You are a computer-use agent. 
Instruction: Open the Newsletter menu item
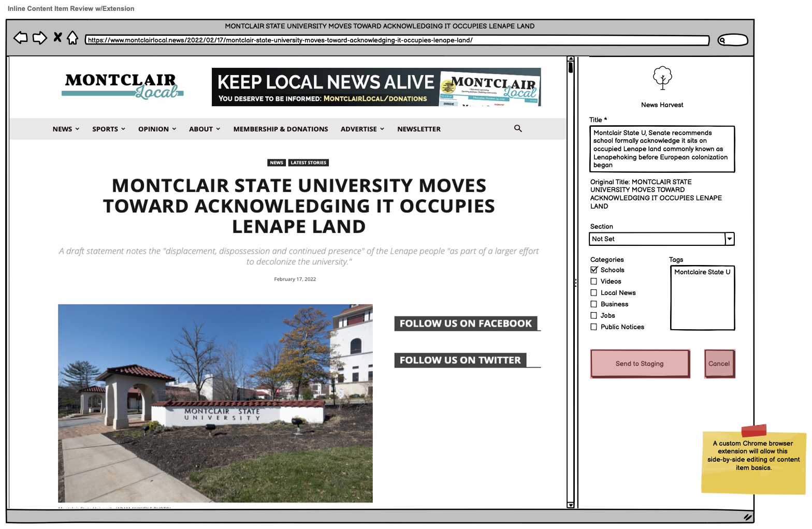tap(418, 129)
